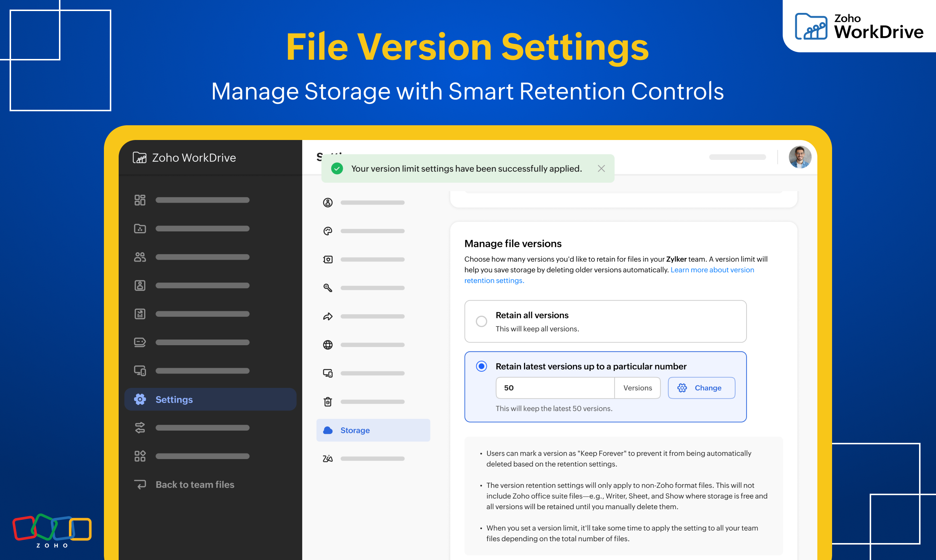Open Learn more about version retention link
Viewport: 936px width, 560px height.
tap(712, 270)
